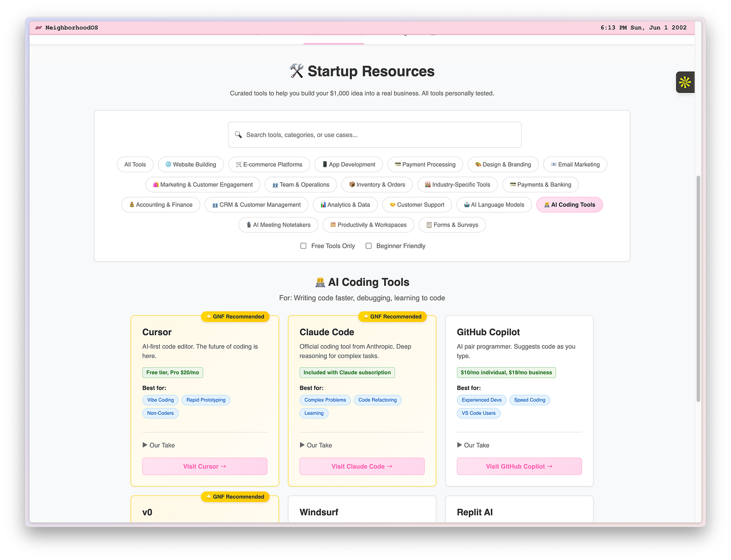Click the Experienced Devs tag
The height and width of the screenshot is (560, 731).
(481, 400)
